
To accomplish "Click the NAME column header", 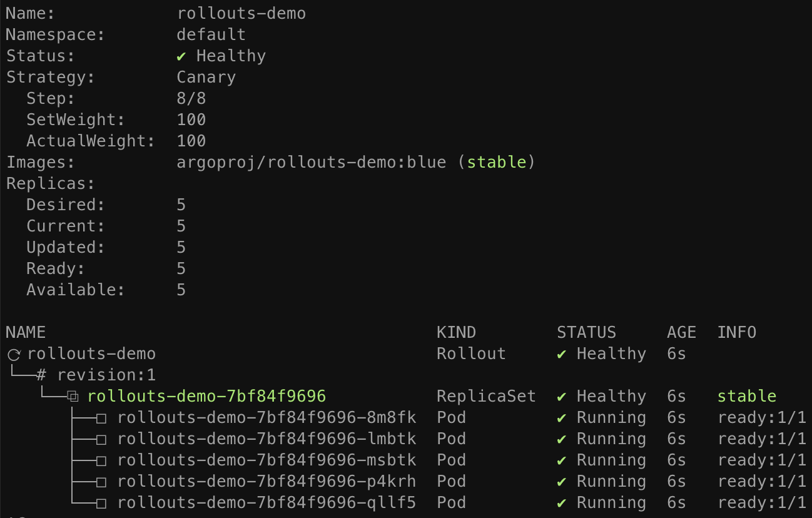I will coord(26,332).
